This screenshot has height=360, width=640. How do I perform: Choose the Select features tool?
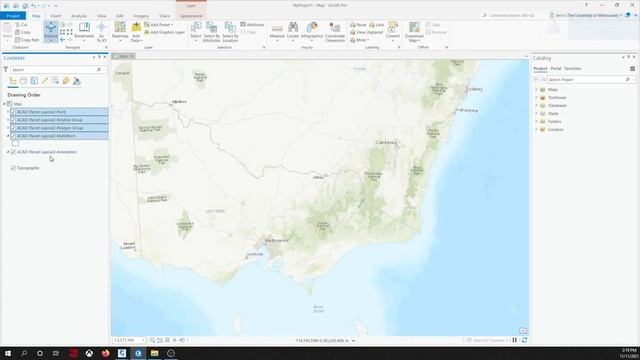196,31
